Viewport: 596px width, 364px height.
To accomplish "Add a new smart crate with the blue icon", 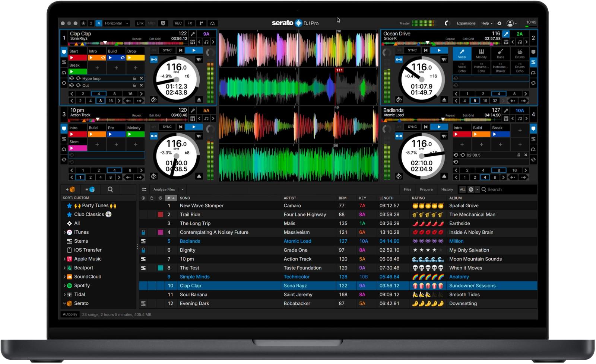I will (x=90, y=189).
